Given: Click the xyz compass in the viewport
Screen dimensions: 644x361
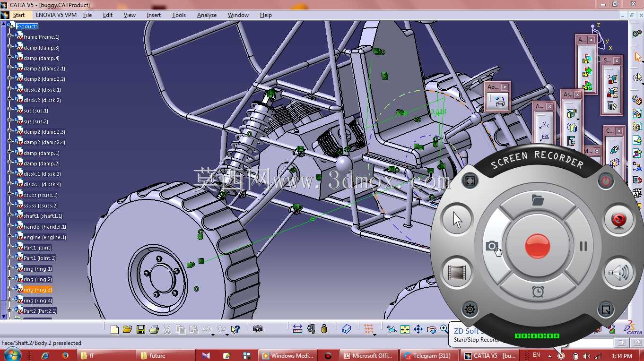Looking at the screenshot, I should [x=600, y=38].
